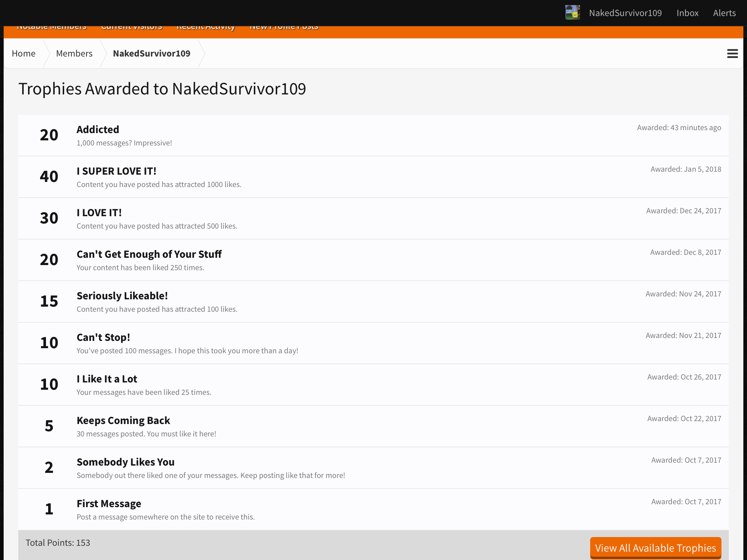The height and width of the screenshot is (560, 747).
Task: Open the Inbox link
Action: (x=688, y=13)
